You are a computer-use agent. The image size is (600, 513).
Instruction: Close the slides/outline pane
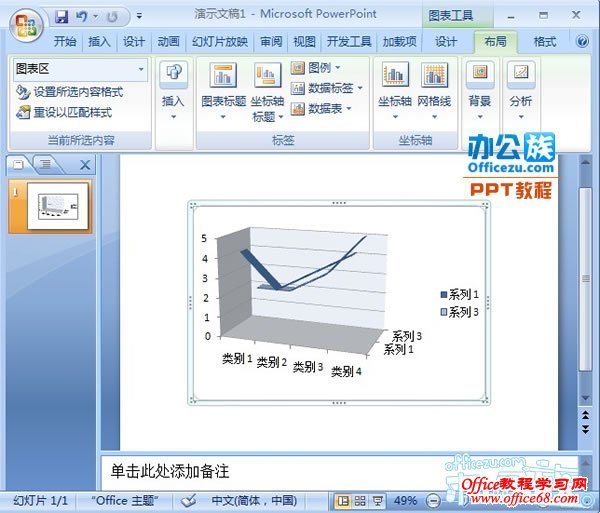click(85, 165)
